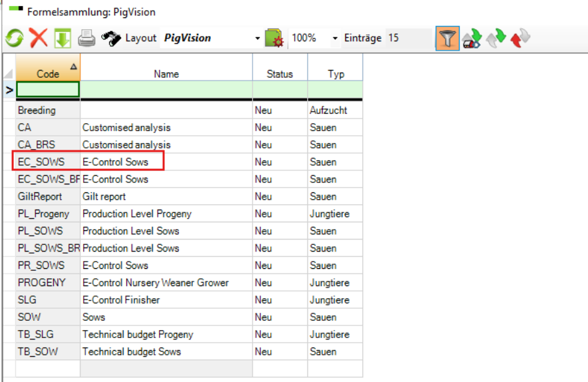This screenshot has width=588, height=382.
Task: Click Customised analysis in the CA_BRS row
Action: point(166,145)
